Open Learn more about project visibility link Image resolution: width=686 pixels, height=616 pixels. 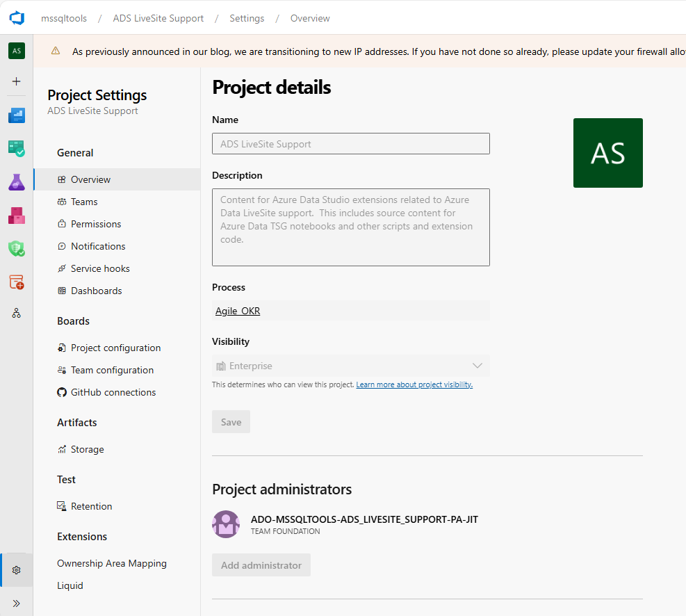(x=414, y=384)
